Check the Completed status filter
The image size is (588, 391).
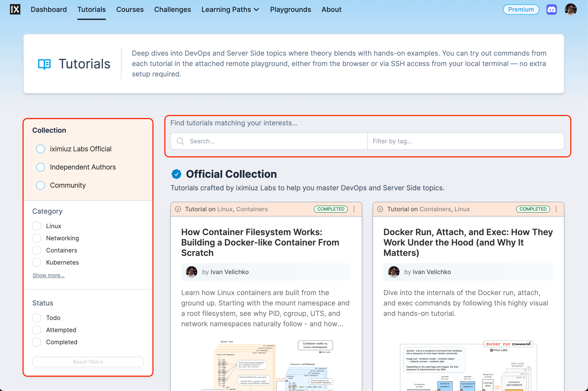tap(36, 342)
